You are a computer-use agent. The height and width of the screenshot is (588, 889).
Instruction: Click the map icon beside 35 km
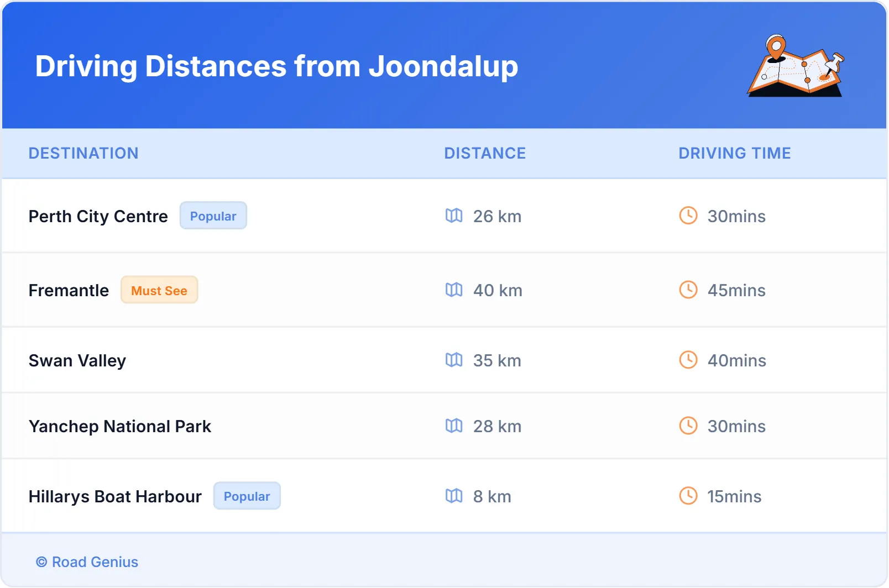pyautogui.click(x=454, y=360)
